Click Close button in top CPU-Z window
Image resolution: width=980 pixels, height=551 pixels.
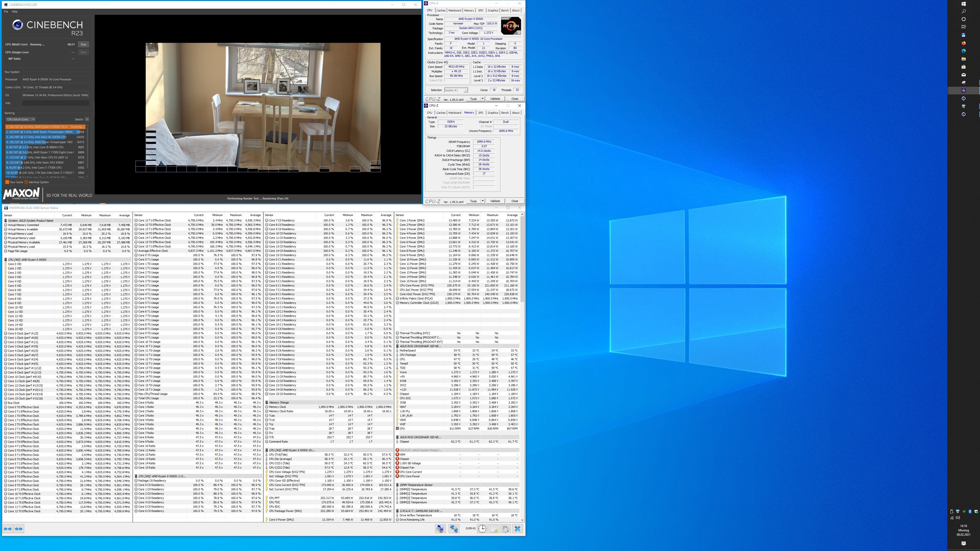click(x=515, y=99)
